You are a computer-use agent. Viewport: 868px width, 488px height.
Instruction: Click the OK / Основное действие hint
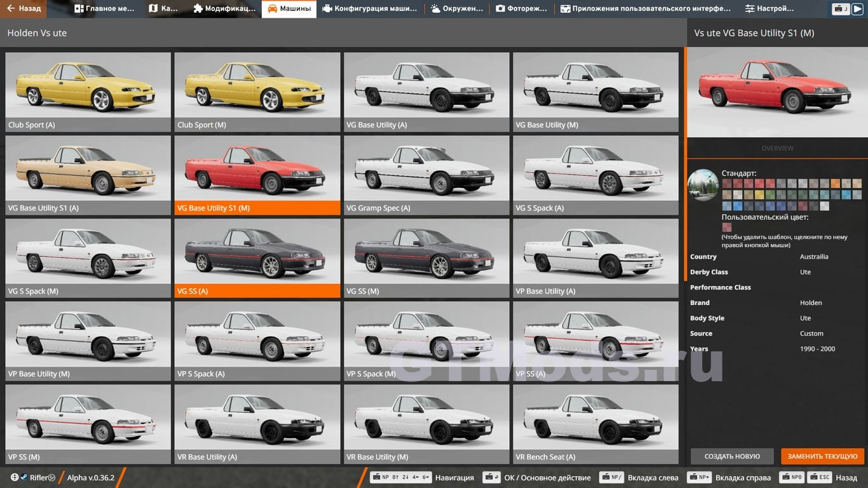(x=537, y=478)
